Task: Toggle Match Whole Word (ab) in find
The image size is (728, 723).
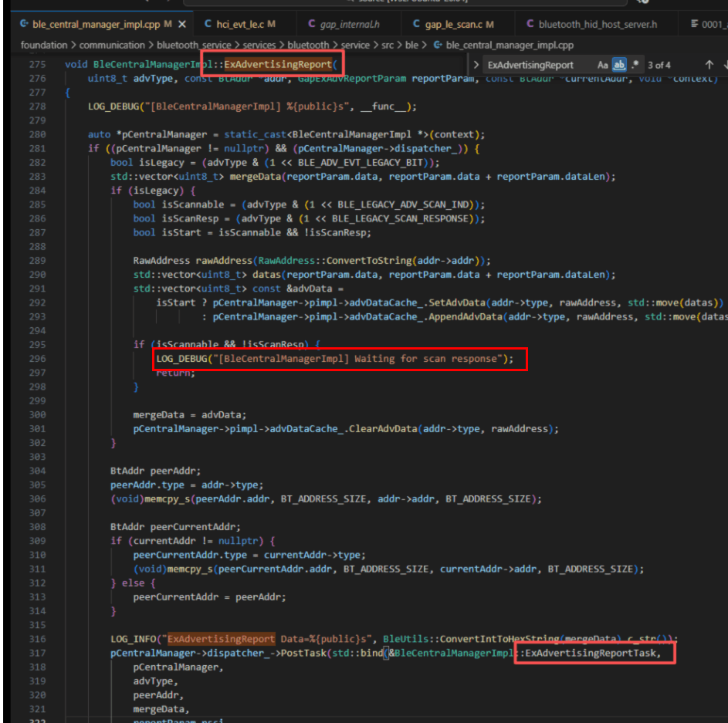Action: pos(619,65)
